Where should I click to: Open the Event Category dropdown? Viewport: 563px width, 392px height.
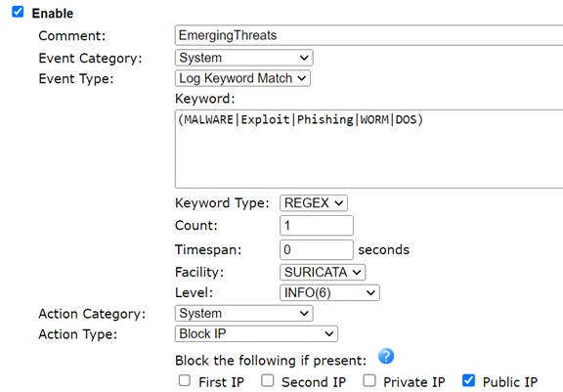244,58
